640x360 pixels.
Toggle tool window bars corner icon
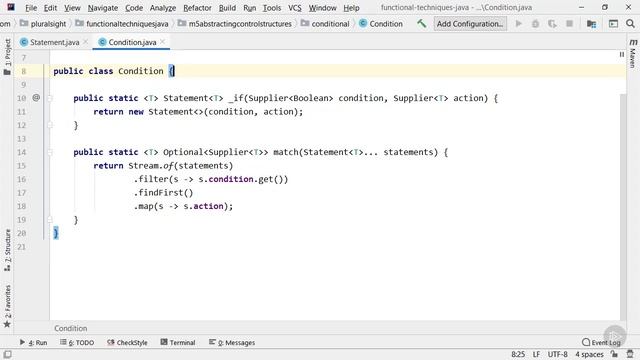(x=7, y=354)
